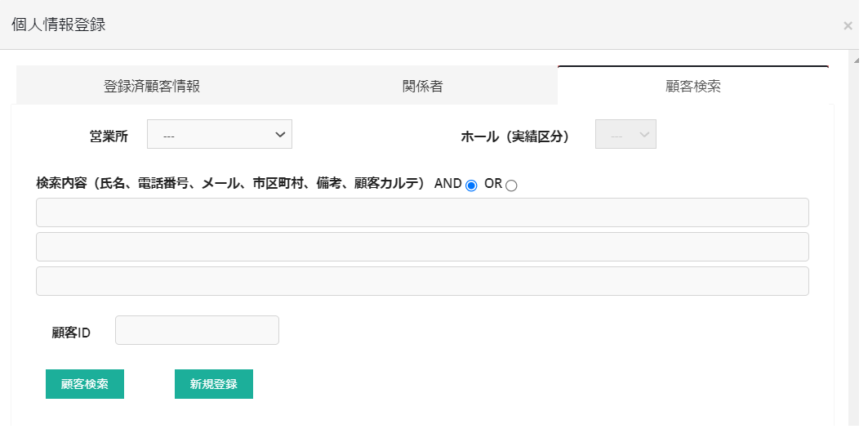Click the ホール（実績区分） label text
Viewport: 868px width, 438px height.
tap(515, 136)
